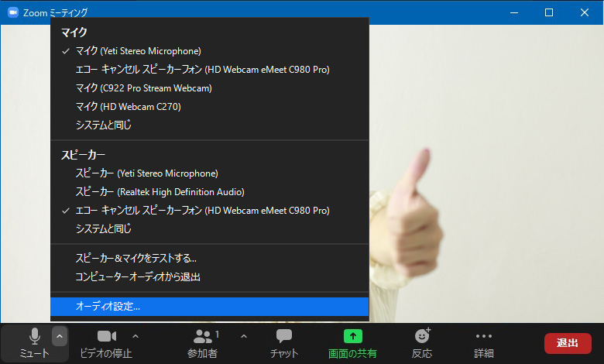Select the Yeti Stereo Microphone as mic
The height and width of the screenshot is (364, 604).
(138, 51)
